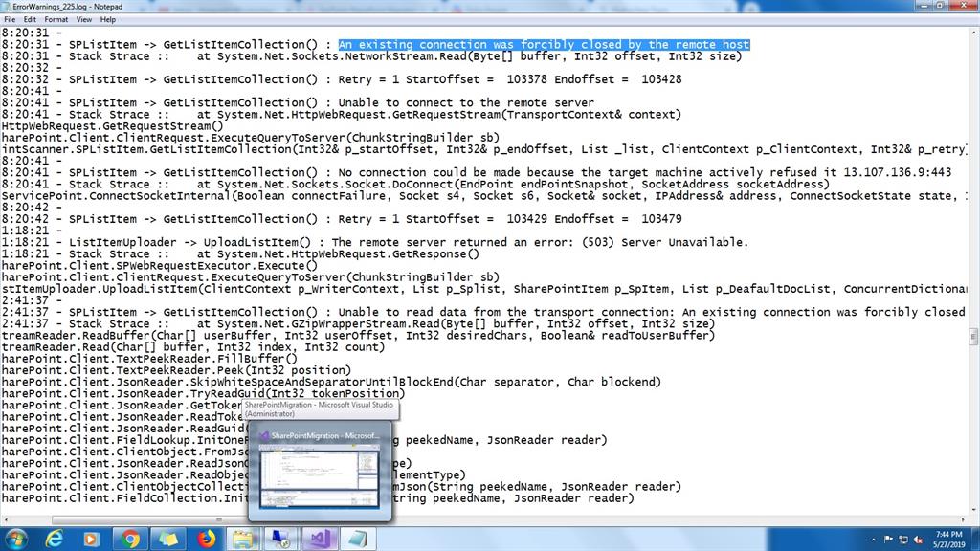Switch to Google Chrome on the taskbar
Screen dimensions: 980x551
[130, 539]
